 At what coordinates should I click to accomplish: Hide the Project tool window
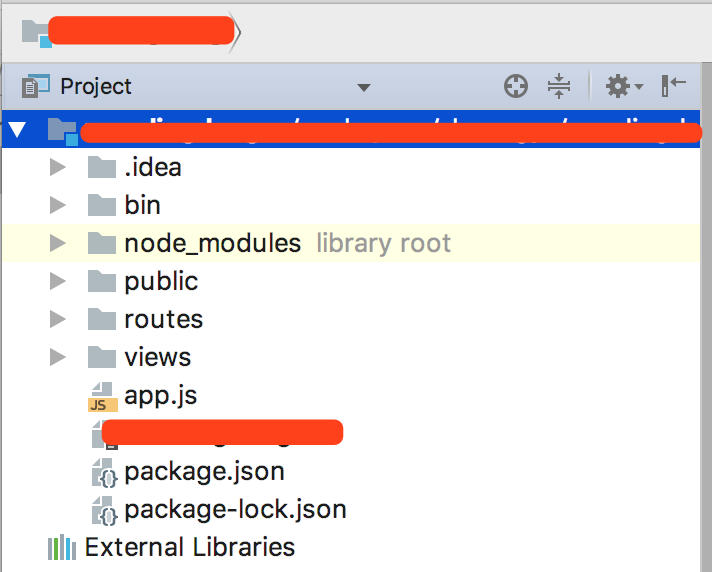[x=674, y=87]
